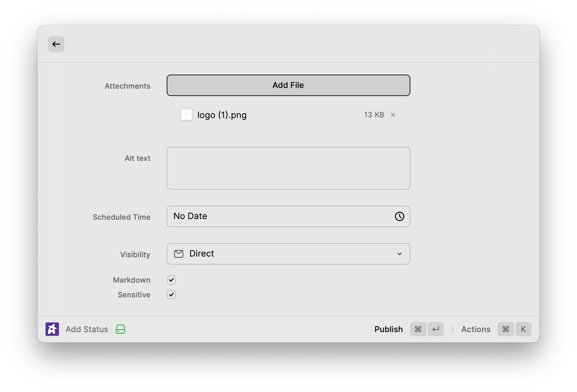577x392 pixels.
Task: Click the Command key hint beside Actions
Action: pyautogui.click(x=506, y=329)
